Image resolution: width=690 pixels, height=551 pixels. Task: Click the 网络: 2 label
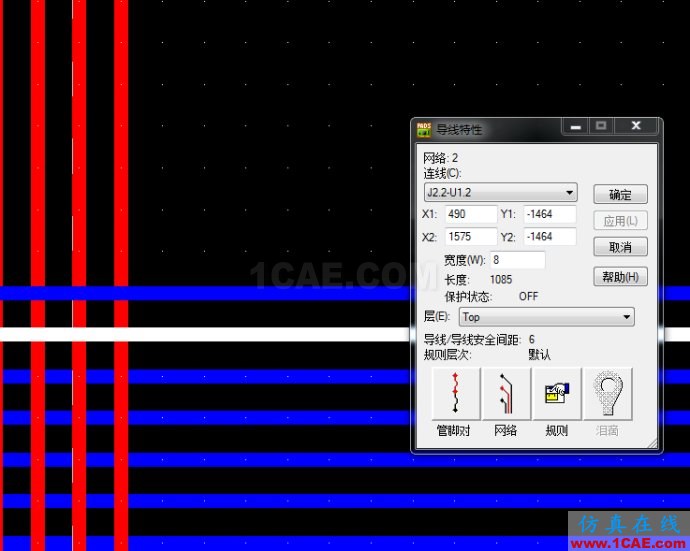pyautogui.click(x=440, y=158)
